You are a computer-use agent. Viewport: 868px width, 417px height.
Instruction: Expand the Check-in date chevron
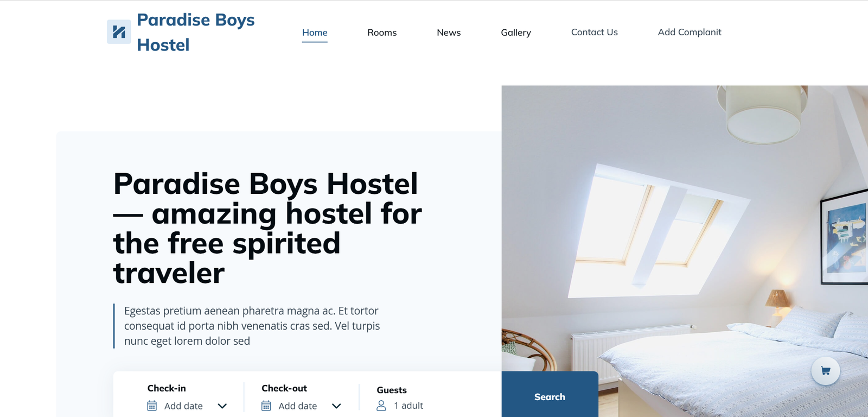(222, 406)
